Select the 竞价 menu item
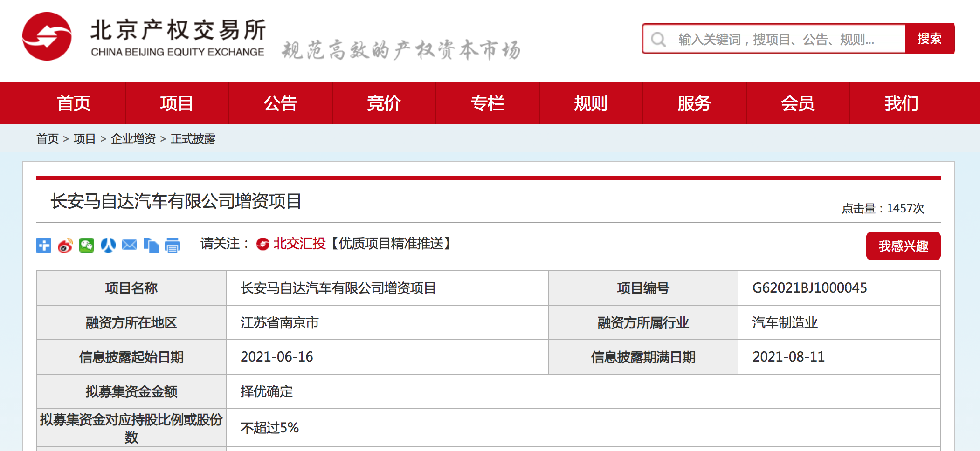This screenshot has width=980, height=451. tap(384, 103)
